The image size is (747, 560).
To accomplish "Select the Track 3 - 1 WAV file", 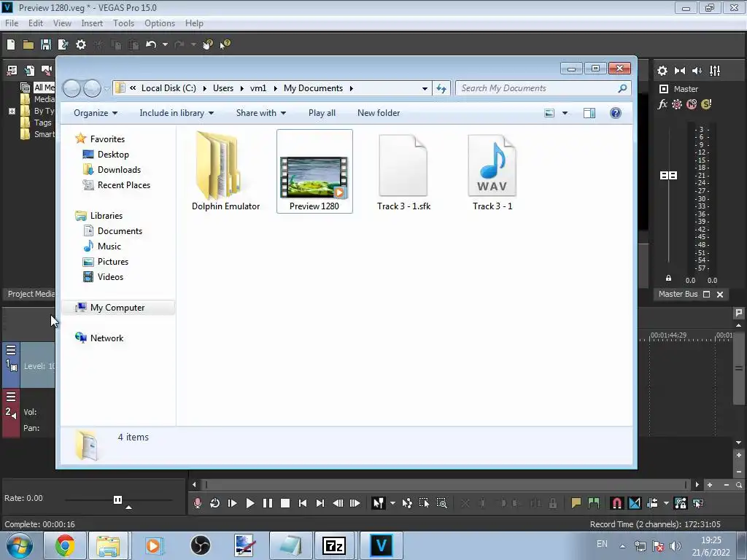I will pyautogui.click(x=492, y=171).
